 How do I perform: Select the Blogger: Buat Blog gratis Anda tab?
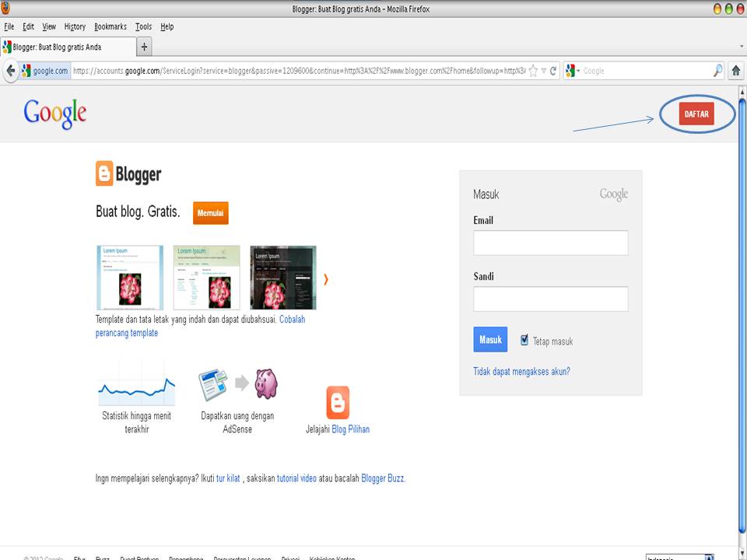click(x=68, y=47)
